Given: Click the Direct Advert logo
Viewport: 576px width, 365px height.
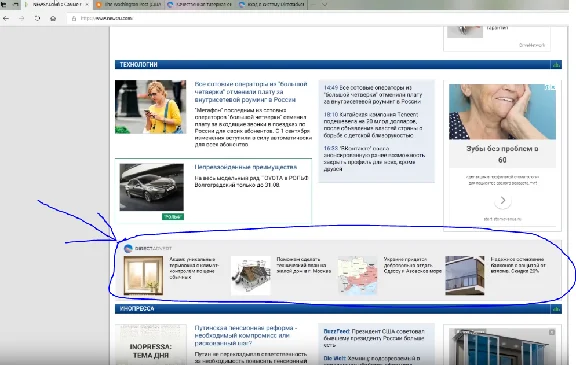Looking at the screenshot, I should tap(148, 248).
